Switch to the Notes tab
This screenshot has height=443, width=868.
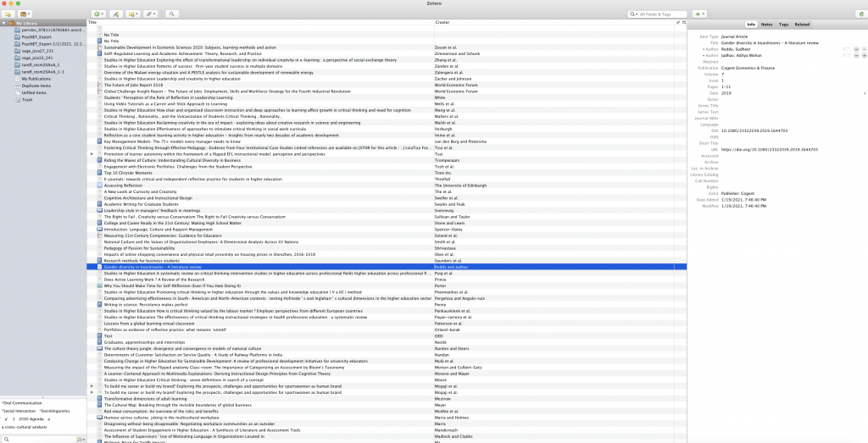pyautogui.click(x=766, y=25)
